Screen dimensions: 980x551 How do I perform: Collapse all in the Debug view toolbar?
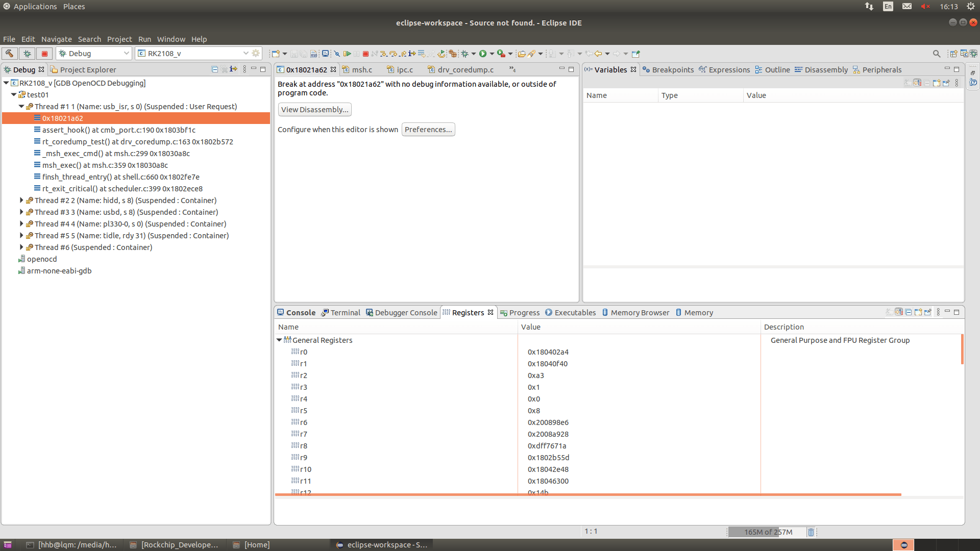[215, 69]
